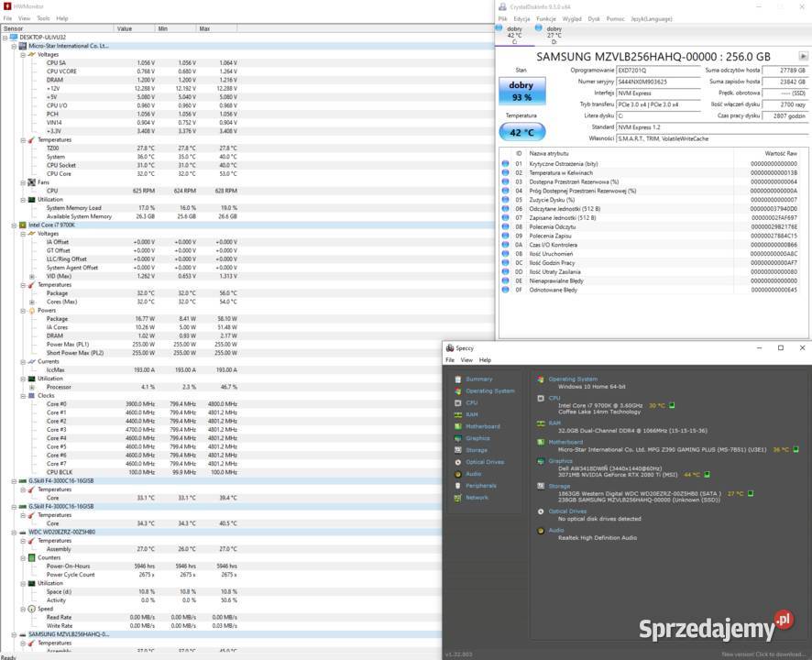Select Storage in Speccy sidebar
The image size is (812, 660).
pyautogui.click(x=477, y=451)
